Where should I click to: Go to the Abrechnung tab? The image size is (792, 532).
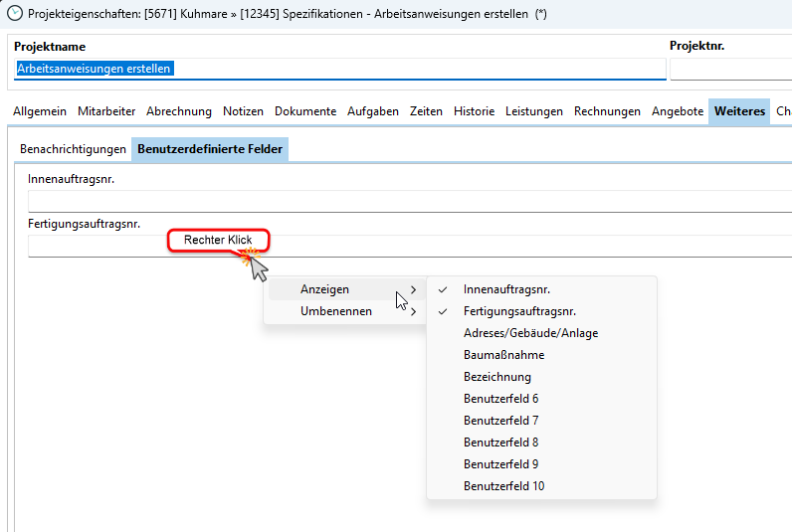click(179, 111)
